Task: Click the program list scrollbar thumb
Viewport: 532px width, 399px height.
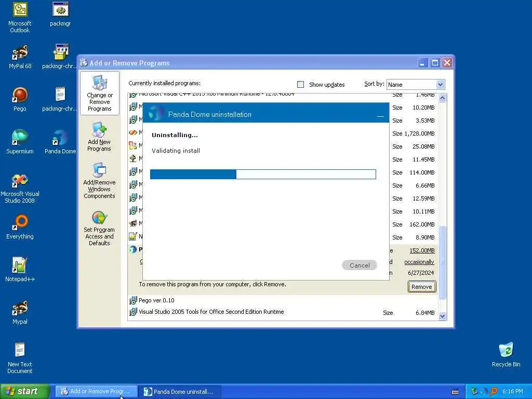Action: 443,262
